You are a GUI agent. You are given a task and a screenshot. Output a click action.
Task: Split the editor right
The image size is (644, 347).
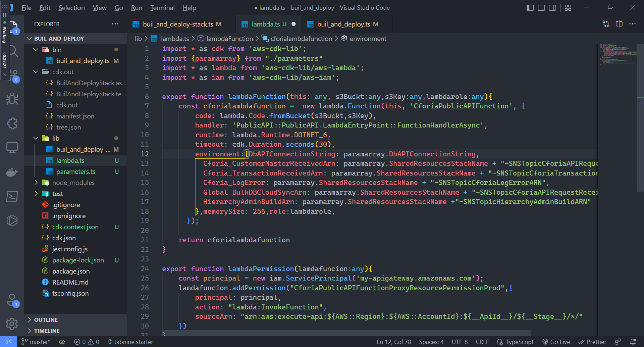(619, 24)
